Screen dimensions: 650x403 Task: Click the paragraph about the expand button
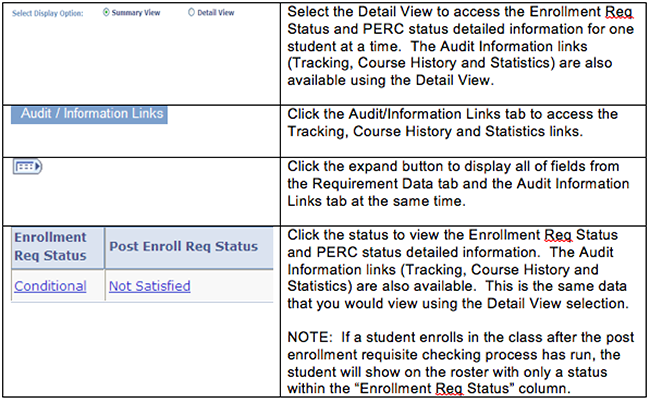(x=458, y=184)
